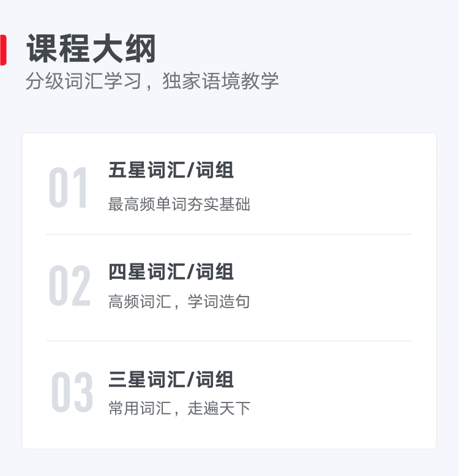Open the 四星词汇/词组 course item
The image size is (459, 476).
171,271
